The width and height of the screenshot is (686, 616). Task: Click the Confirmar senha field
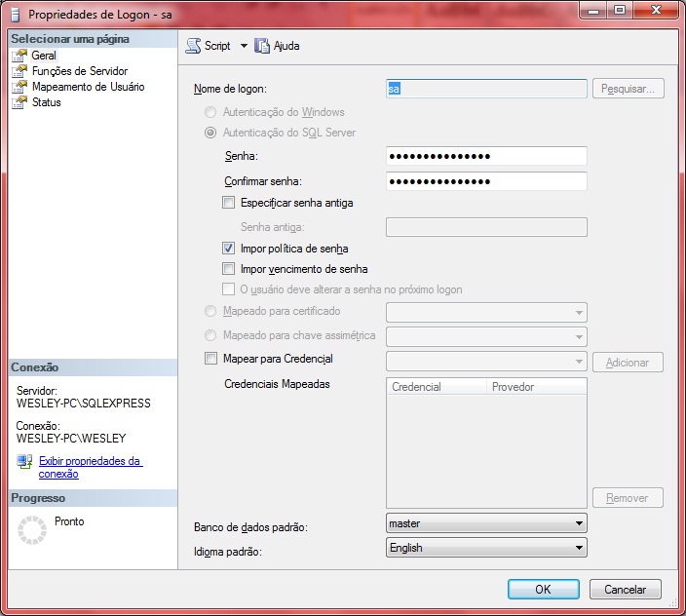click(x=486, y=181)
